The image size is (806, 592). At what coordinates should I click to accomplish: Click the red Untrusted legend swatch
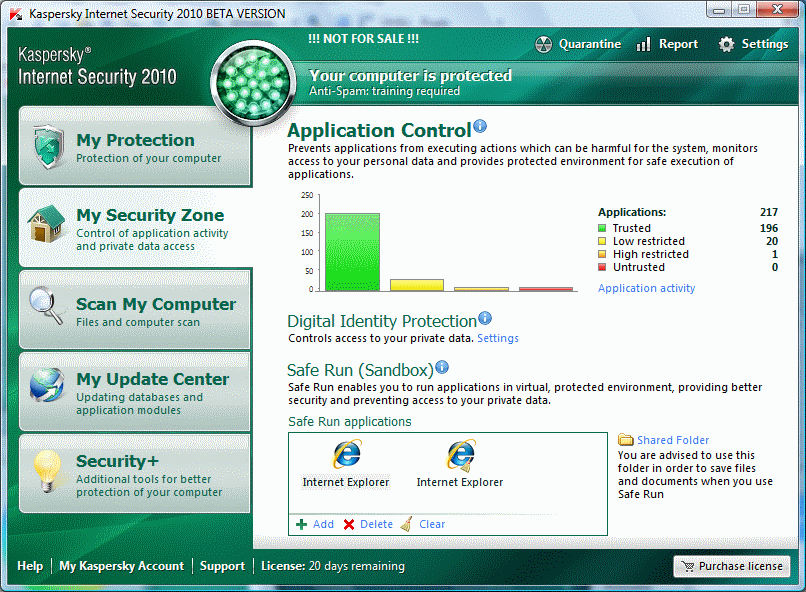(602, 267)
